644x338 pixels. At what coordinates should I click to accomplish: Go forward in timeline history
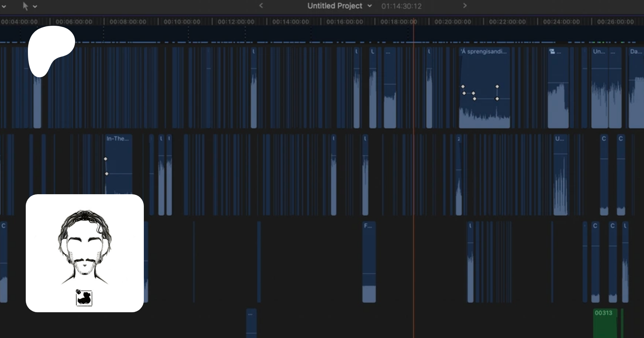pyautogui.click(x=465, y=6)
